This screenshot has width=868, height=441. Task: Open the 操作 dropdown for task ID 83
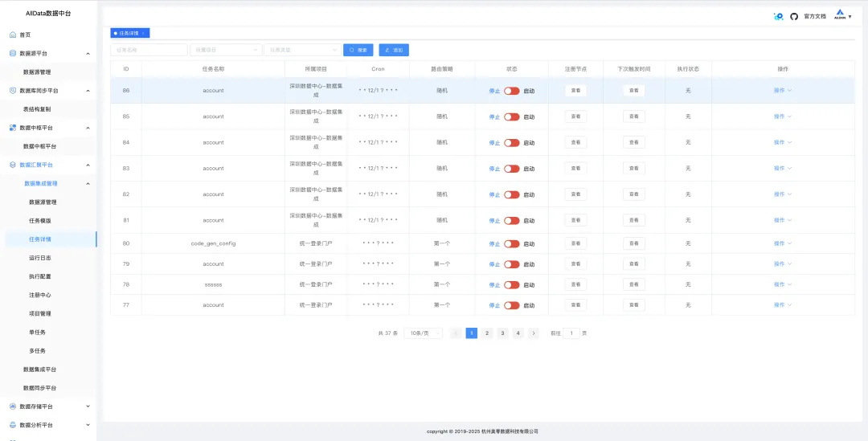(782, 168)
